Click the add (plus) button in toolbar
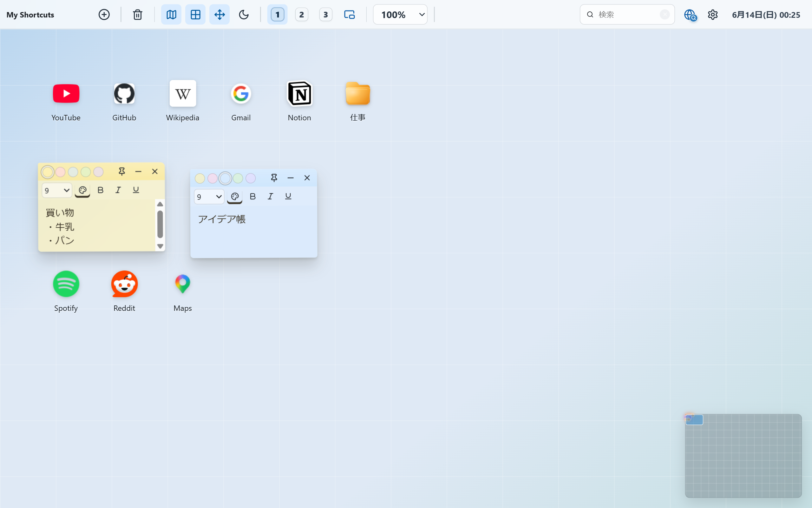 [104, 15]
